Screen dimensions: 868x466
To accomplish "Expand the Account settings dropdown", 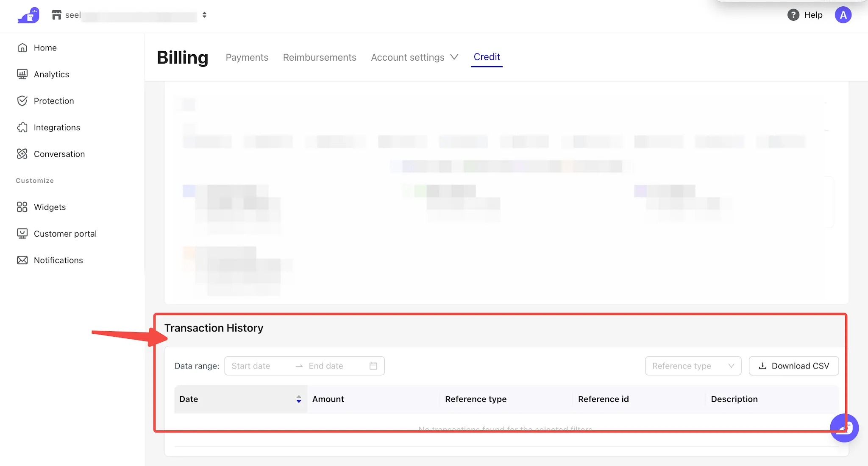I will [x=415, y=57].
